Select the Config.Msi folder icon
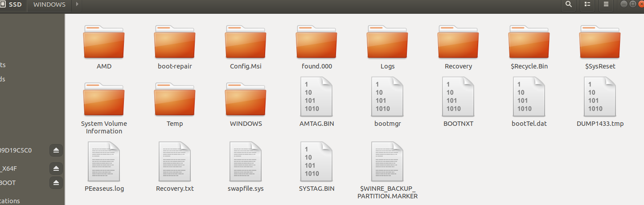The height and width of the screenshot is (205, 644). [246, 41]
